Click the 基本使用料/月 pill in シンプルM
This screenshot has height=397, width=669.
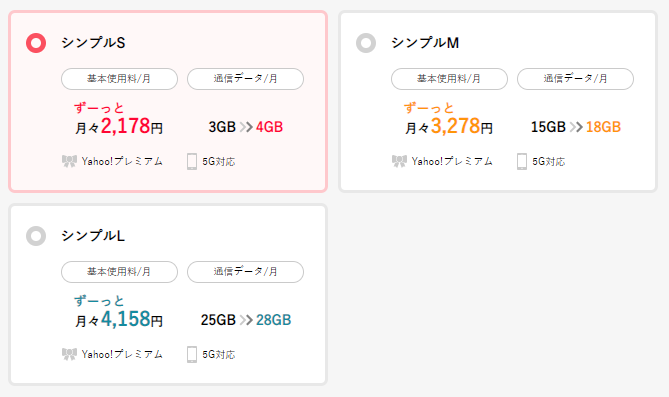pyautogui.click(x=449, y=79)
